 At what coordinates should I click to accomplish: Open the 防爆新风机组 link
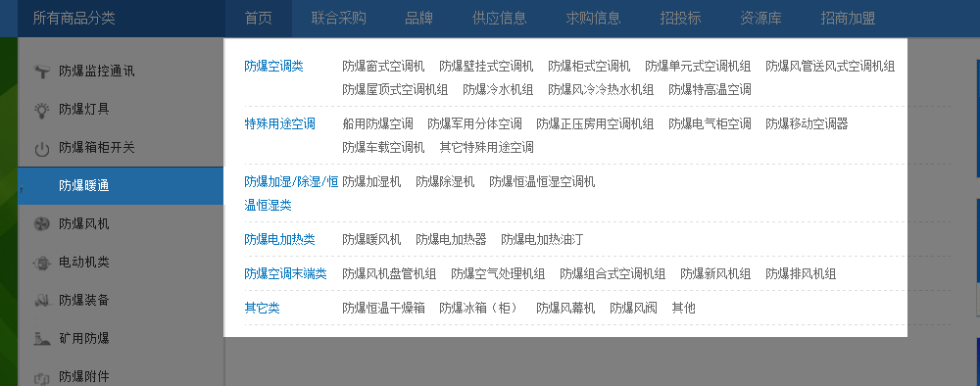[715, 273]
